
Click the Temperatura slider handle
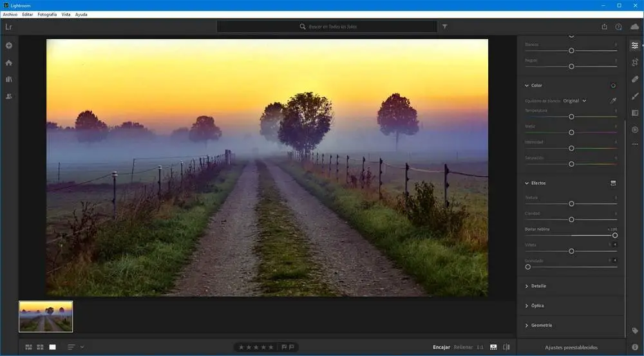pos(571,117)
